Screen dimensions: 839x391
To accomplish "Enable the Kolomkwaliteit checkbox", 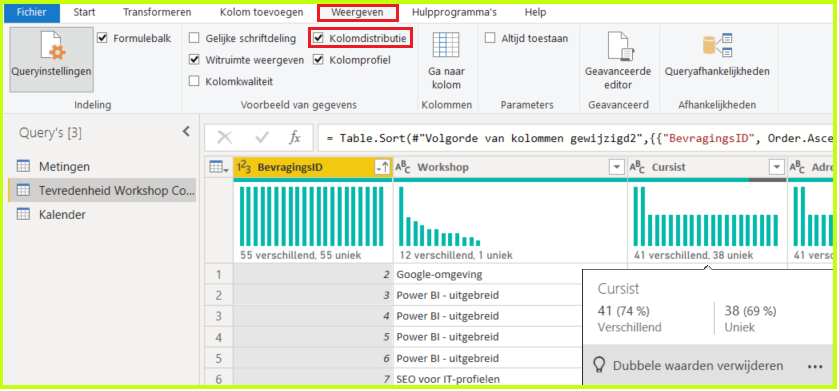I will (194, 81).
